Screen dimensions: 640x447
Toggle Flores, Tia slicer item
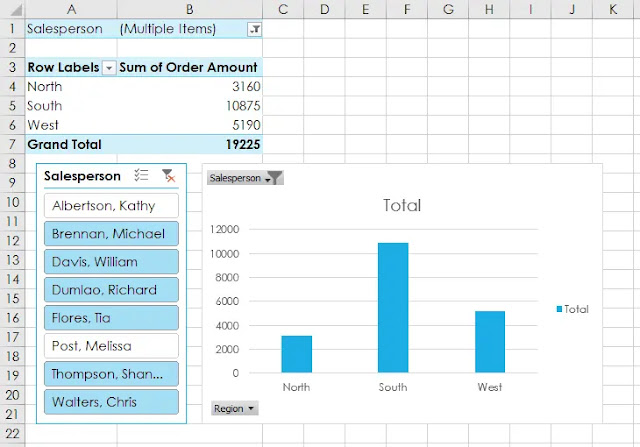pyautogui.click(x=111, y=318)
